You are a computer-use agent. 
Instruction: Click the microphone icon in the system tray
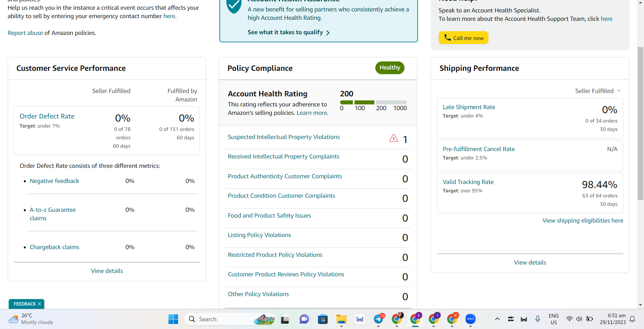tap(538, 319)
